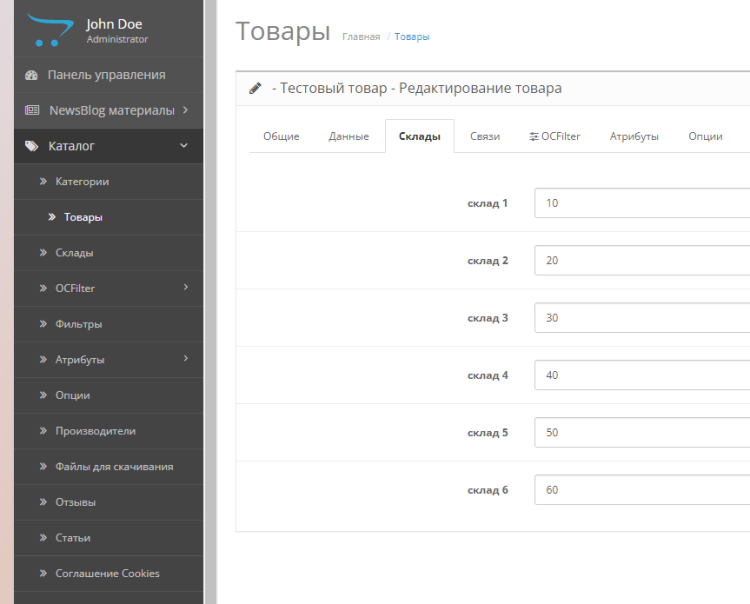
Task: Click the tags icon beside Каталог
Action: [31, 146]
